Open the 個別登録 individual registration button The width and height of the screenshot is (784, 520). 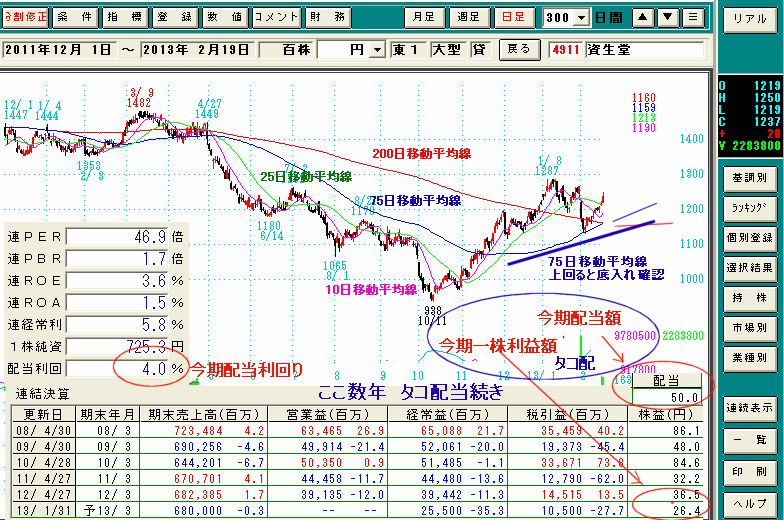[x=750, y=238]
